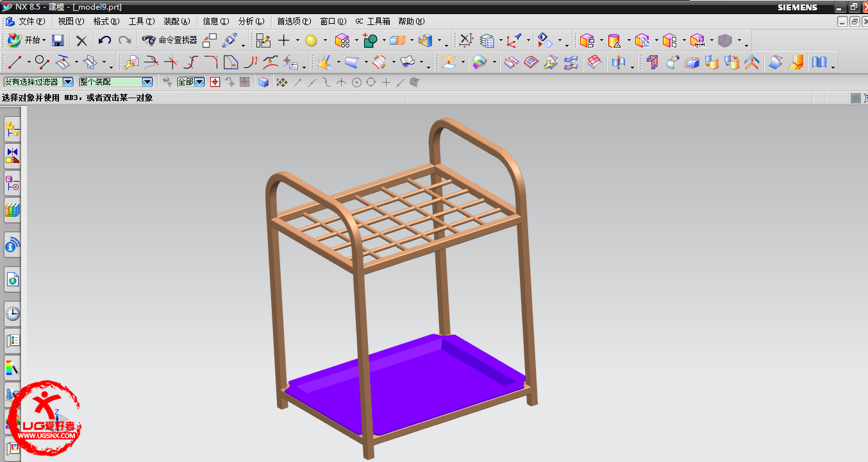
Task: Click the cue line icon at right end
Action: pos(855,98)
